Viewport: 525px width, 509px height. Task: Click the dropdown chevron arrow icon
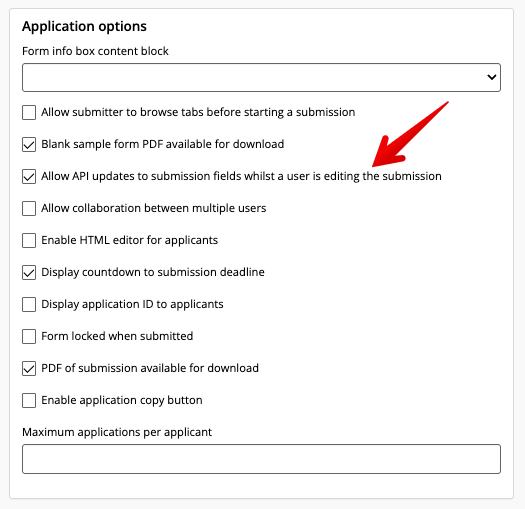492,77
